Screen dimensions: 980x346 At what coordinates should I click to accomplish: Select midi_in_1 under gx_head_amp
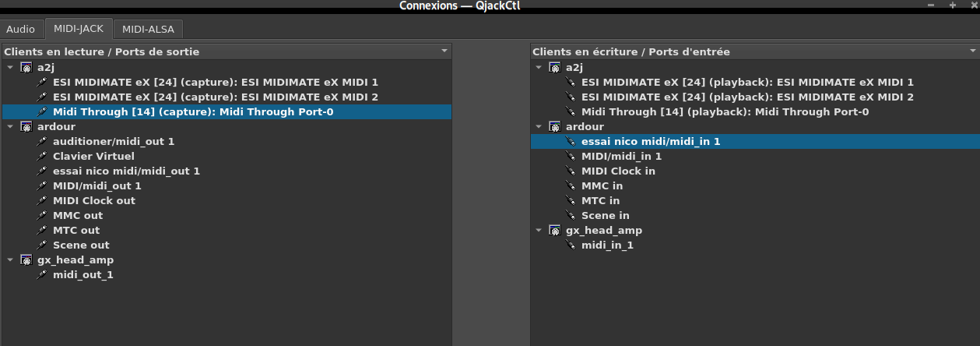(x=607, y=245)
